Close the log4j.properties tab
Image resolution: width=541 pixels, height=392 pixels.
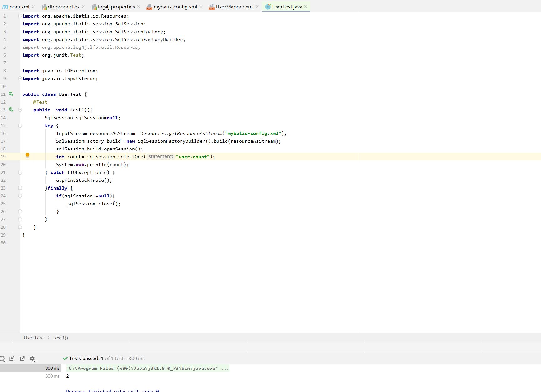[139, 7]
